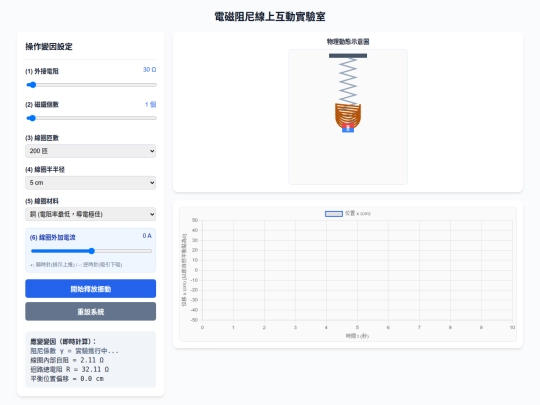
Task: Click the page title 電磁阻尼線上互動實驗室
Action: coord(270,17)
